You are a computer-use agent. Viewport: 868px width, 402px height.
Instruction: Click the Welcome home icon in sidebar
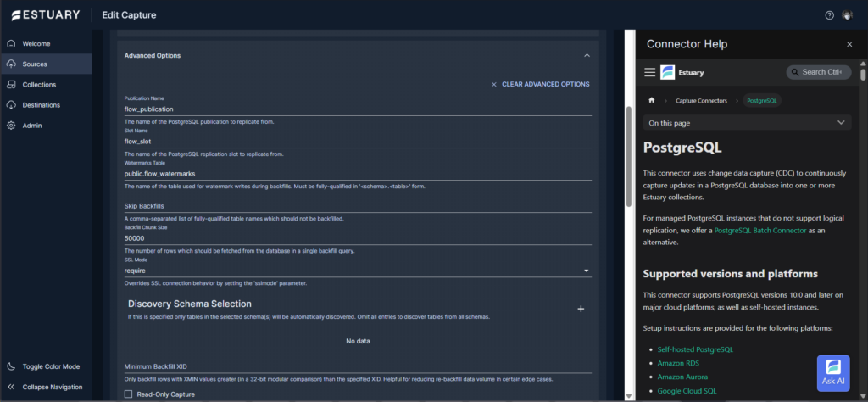(11, 44)
